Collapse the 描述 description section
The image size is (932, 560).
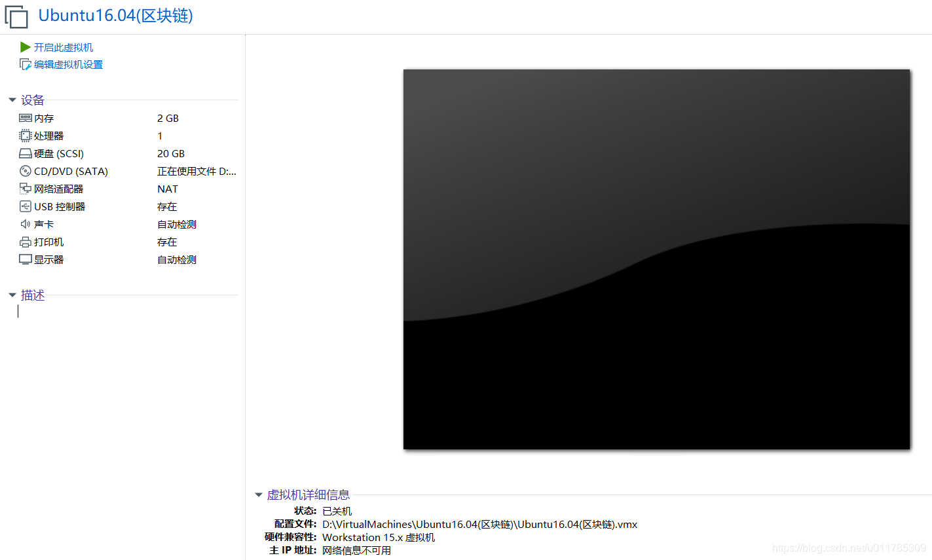(12, 295)
